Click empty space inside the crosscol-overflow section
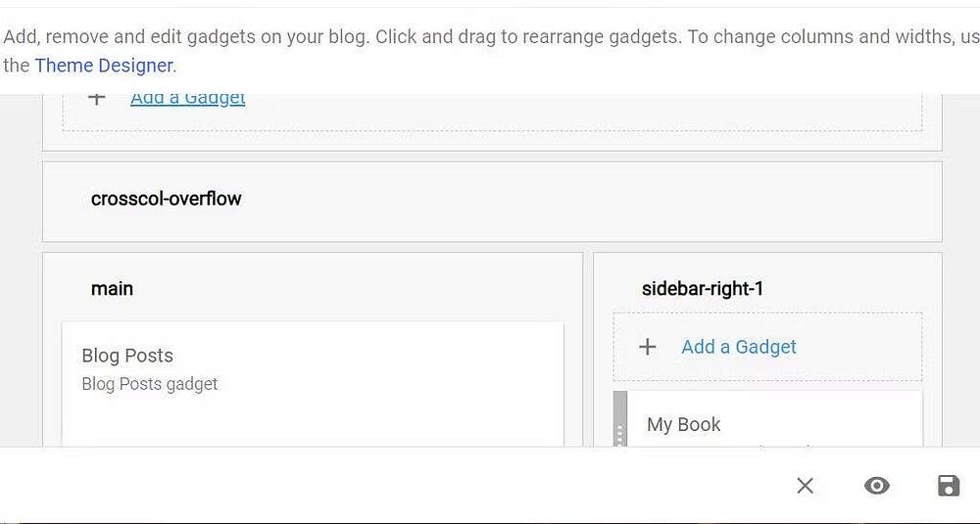 (588, 201)
